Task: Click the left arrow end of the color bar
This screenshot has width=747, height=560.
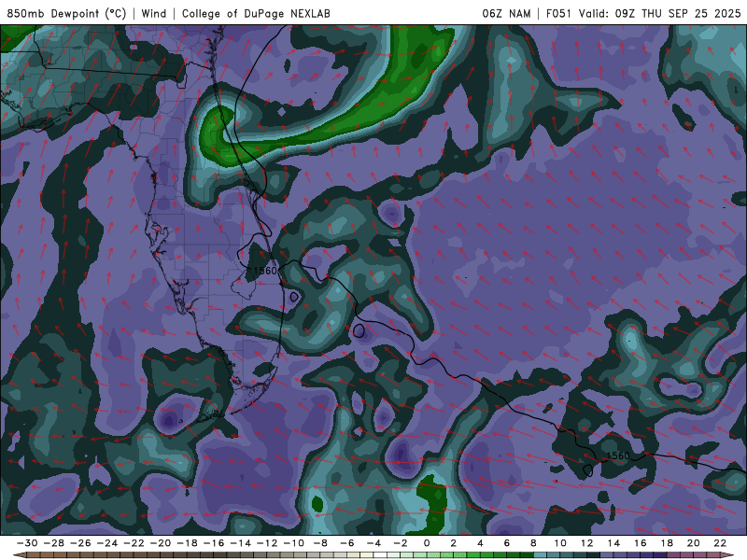Action: point(19,555)
